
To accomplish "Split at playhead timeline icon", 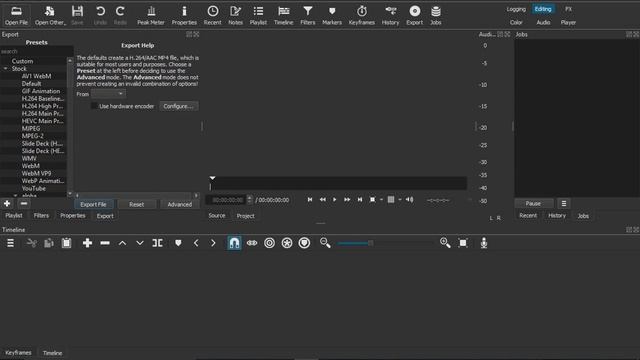I will [158, 243].
